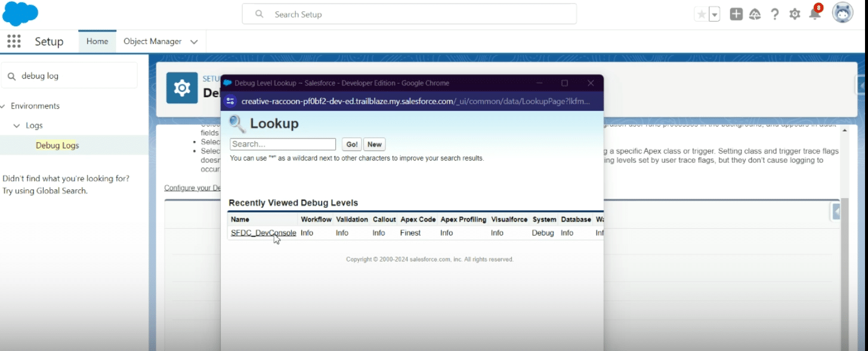Screen dimensions: 868x351
Task: Open the notifications bell
Action: click(x=815, y=13)
